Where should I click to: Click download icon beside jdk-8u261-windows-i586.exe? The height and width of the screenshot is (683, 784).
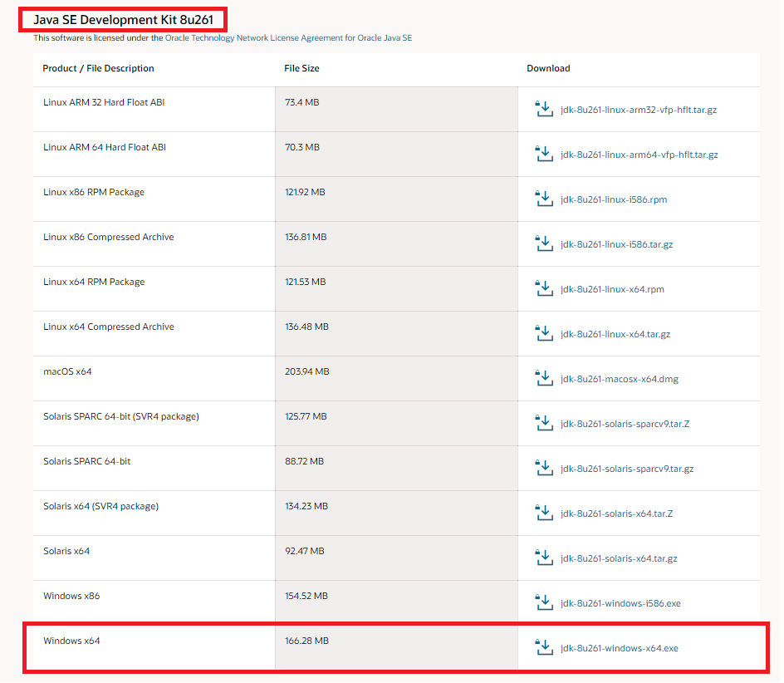543,602
